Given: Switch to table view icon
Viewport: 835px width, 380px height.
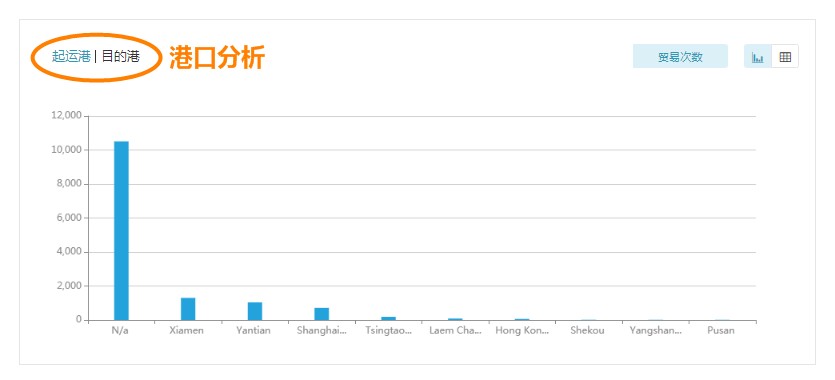Looking at the screenshot, I should tap(785, 56).
